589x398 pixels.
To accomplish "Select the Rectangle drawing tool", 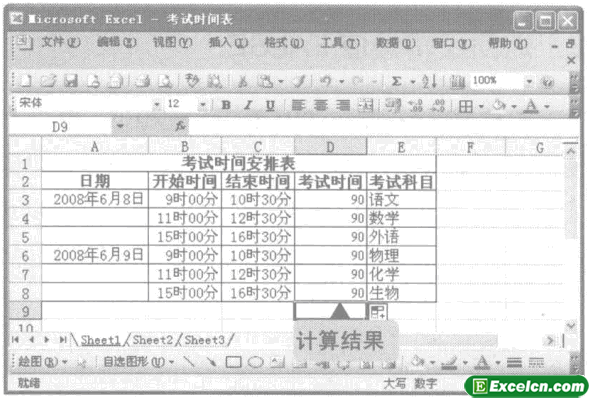I will (233, 362).
